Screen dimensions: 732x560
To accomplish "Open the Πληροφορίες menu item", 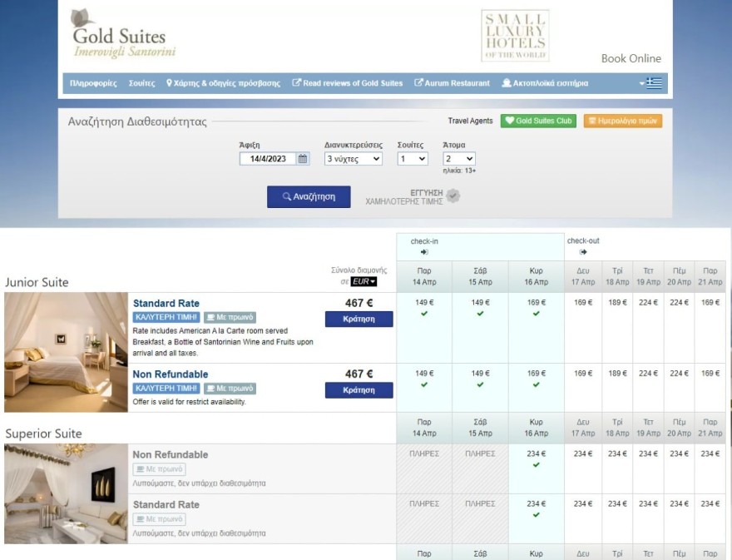I will coord(93,83).
